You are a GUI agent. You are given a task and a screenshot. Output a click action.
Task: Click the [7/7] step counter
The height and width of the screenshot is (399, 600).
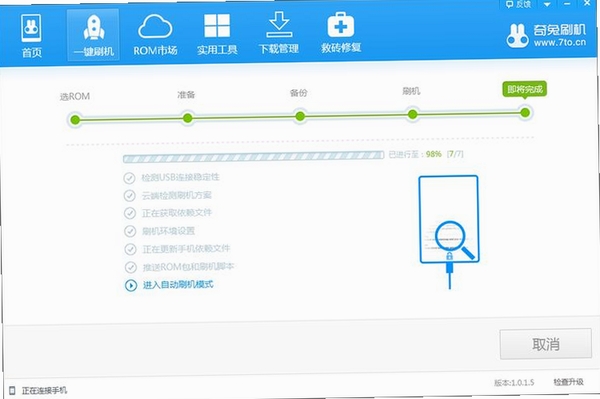point(455,154)
